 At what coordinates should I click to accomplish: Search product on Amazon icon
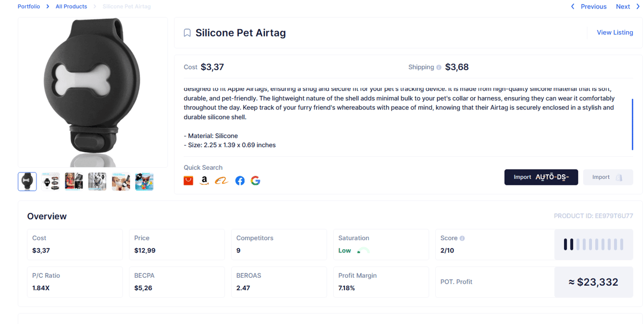point(204,181)
